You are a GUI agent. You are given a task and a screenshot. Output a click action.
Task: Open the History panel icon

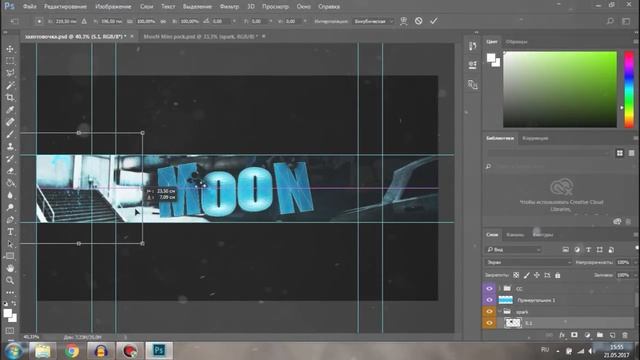[x=473, y=46]
